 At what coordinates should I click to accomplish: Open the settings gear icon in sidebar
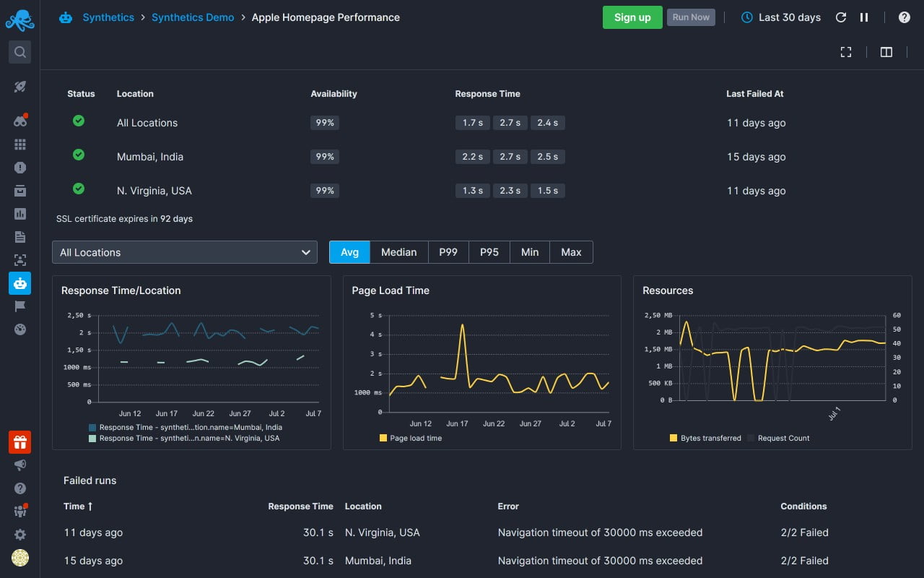[x=20, y=535]
